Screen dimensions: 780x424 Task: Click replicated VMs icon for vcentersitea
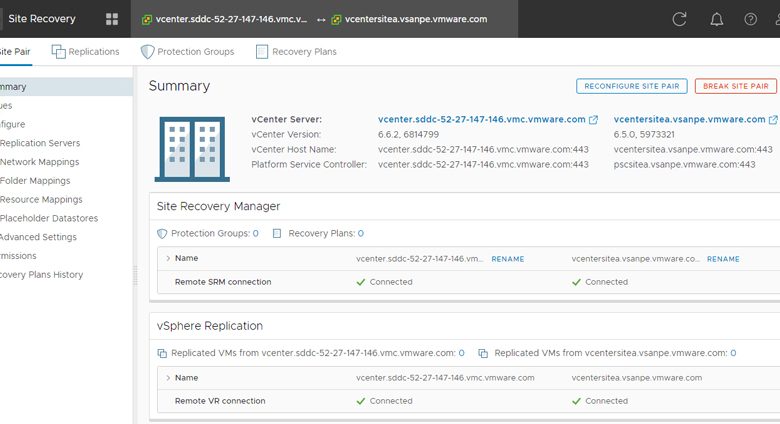coord(483,353)
